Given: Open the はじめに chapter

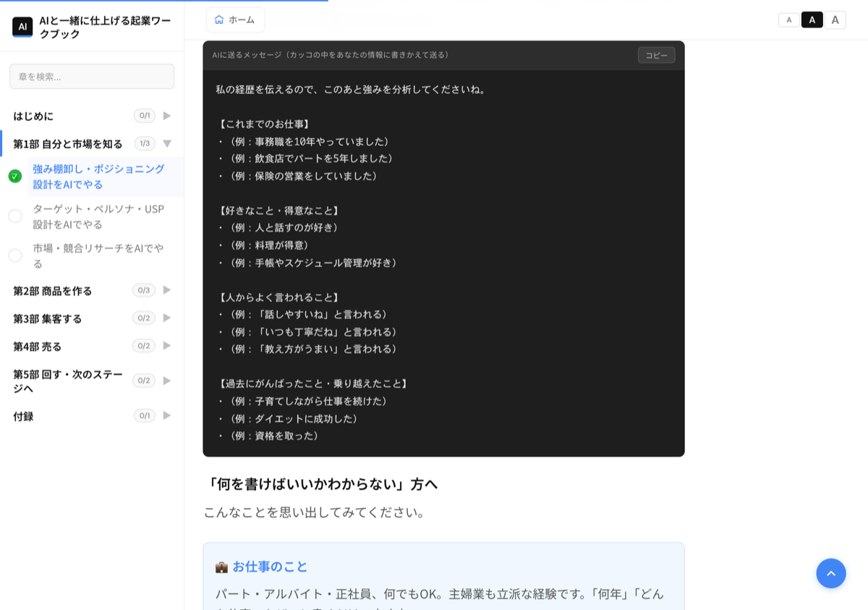Looking at the screenshot, I should coord(35,116).
